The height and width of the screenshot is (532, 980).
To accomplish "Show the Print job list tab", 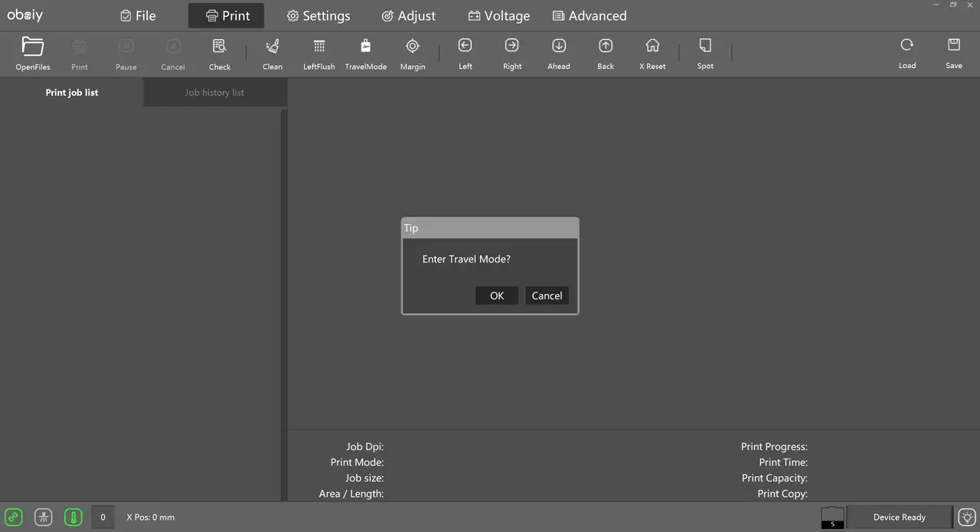I will tap(72, 93).
